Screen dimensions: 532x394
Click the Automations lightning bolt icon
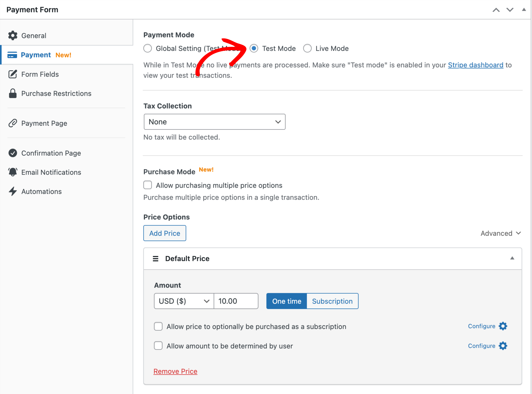pos(13,192)
